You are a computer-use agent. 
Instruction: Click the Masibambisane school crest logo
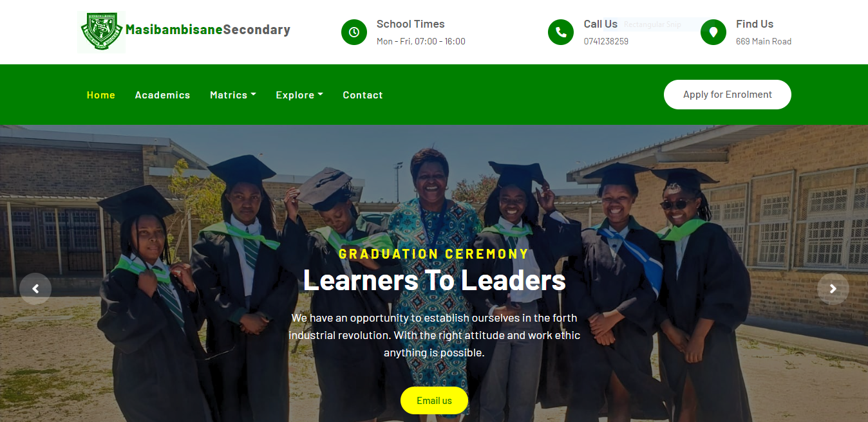[101, 32]
